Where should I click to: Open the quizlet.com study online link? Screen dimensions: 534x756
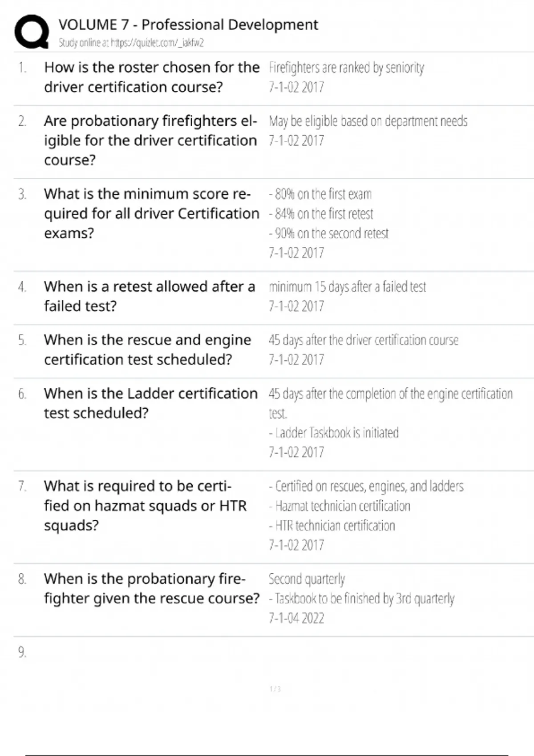(131, 43)
